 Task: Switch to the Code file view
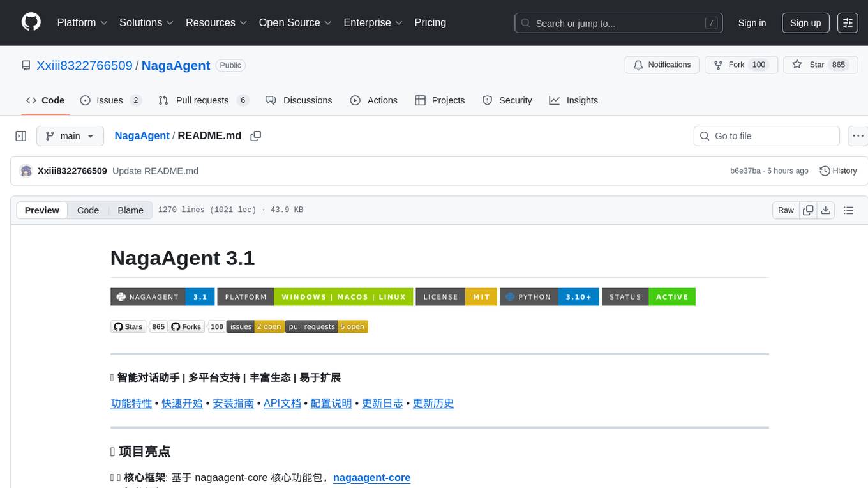[x=88, y=210]
